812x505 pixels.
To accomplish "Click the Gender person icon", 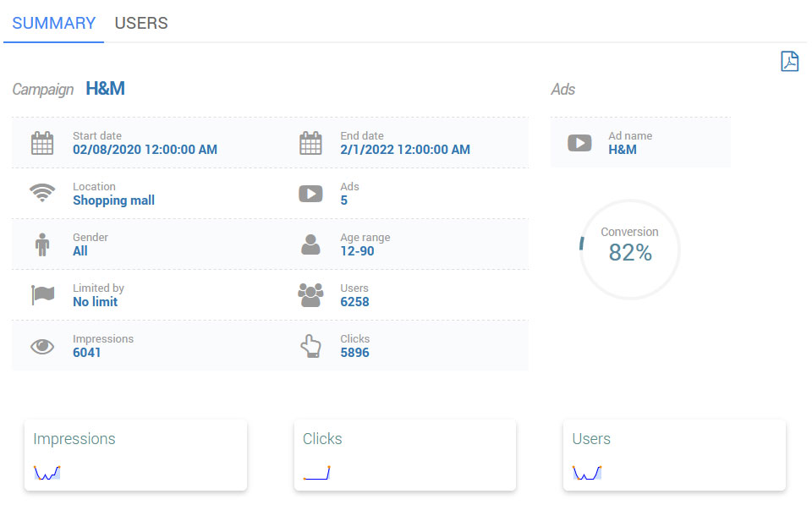I will click(42, 244).
